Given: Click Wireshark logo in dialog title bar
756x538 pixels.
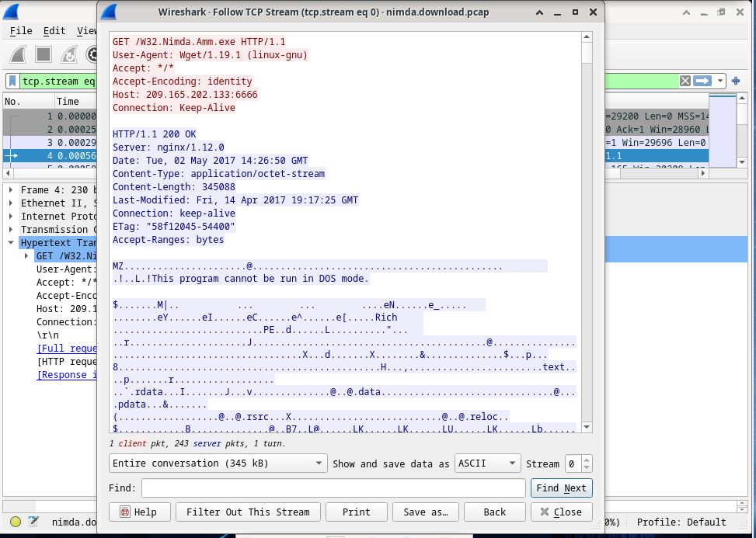Looking at the screenshot, I should point(110,12).
